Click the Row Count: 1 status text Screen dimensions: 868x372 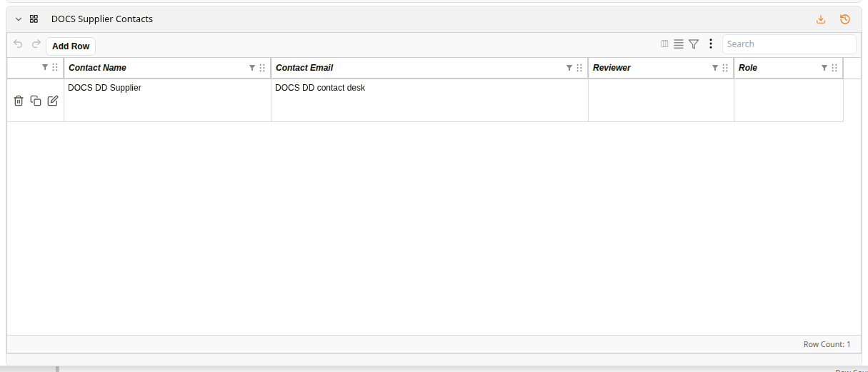point(827,344)
